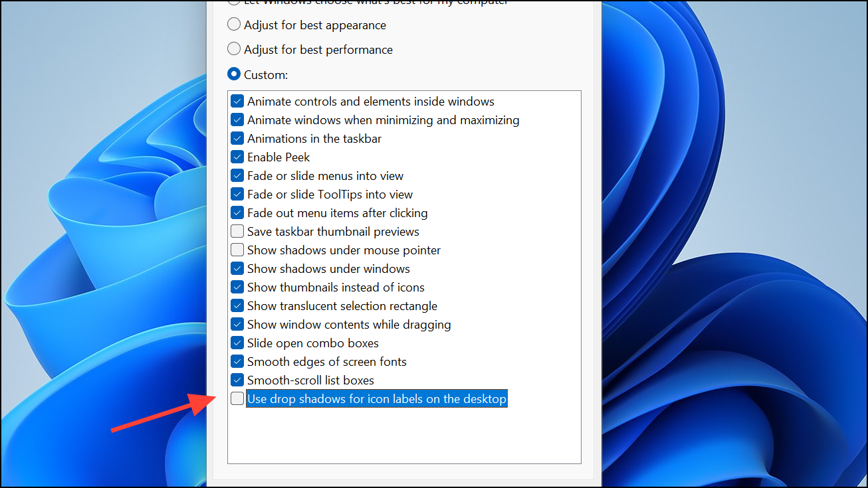Viewport: 868px width, 488px height.
Task: Select the Adjust for best appearance radio button
Action: (234, 24)
